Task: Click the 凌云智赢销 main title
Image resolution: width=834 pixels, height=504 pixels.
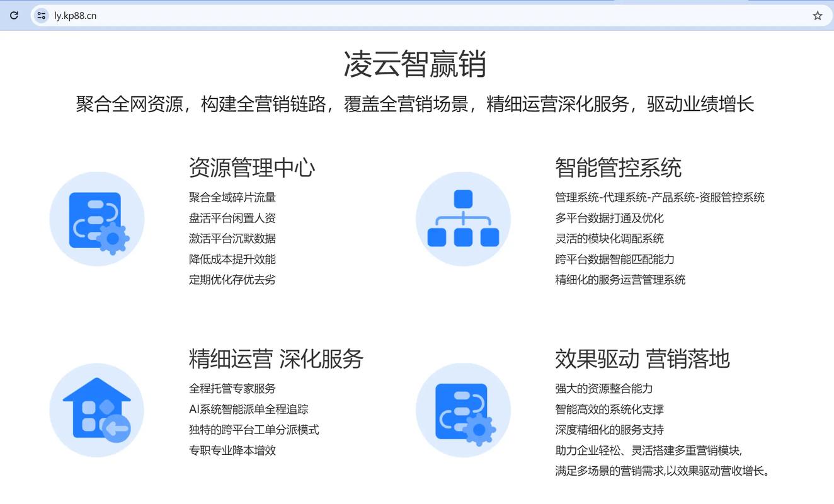Action: tap(415, 64)
